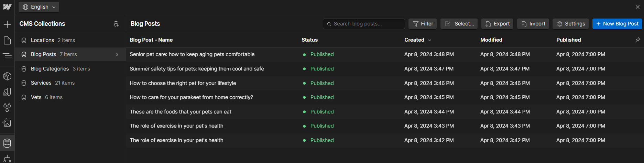Click the Blog Posts panel title

tap(145, 24)
